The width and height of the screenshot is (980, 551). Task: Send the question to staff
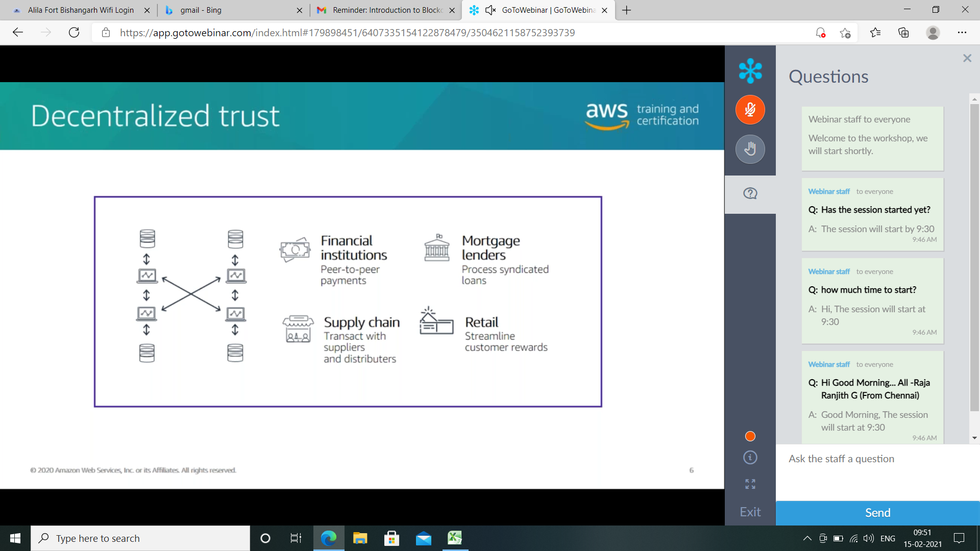pyautogui.click(x=877, y=513)
